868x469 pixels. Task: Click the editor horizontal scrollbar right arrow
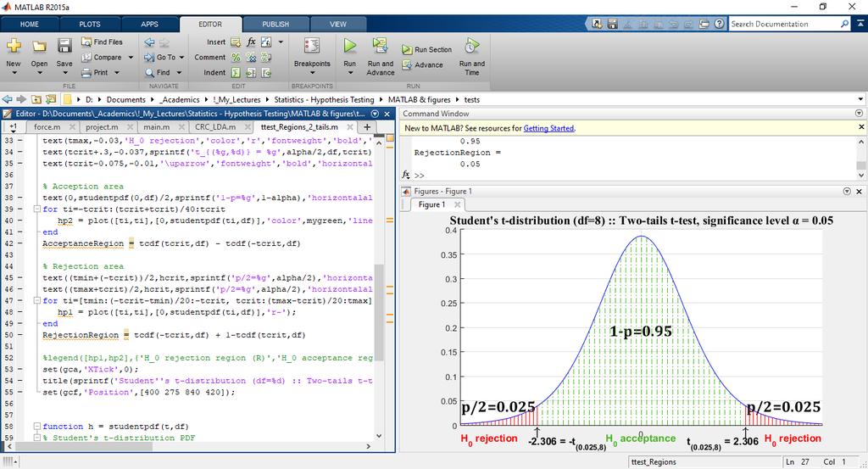[369, 446]
